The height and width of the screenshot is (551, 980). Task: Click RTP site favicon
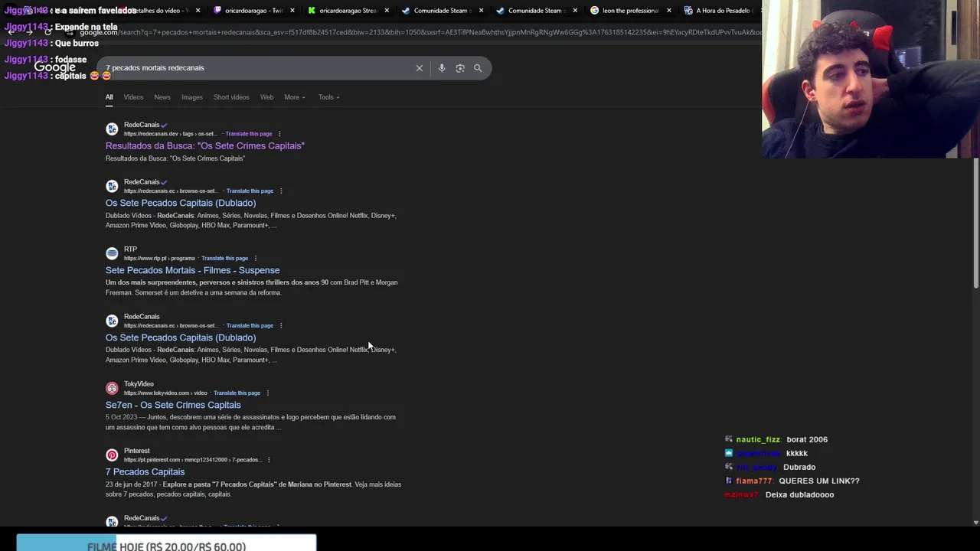pos(112,253)
